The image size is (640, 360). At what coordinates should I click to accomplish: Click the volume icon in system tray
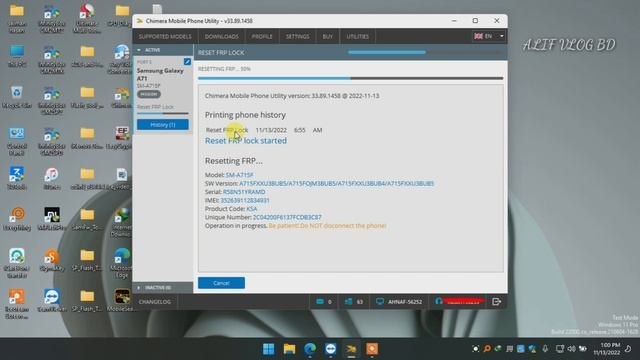click(x=571, y=349)
